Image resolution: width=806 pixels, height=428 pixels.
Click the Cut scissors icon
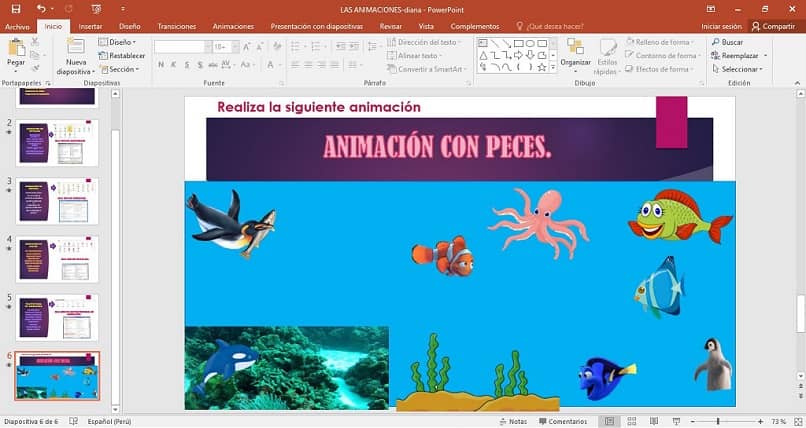coord(35,42)
